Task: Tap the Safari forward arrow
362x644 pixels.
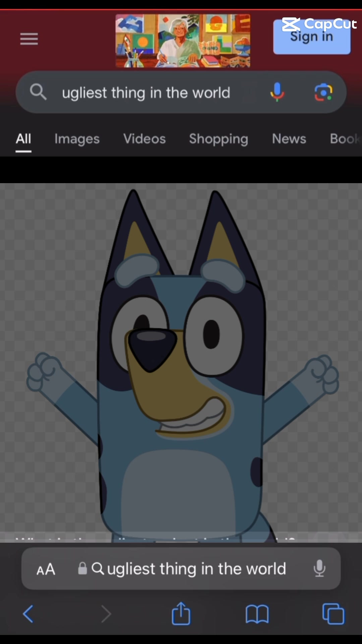Action: click(106, 614)
